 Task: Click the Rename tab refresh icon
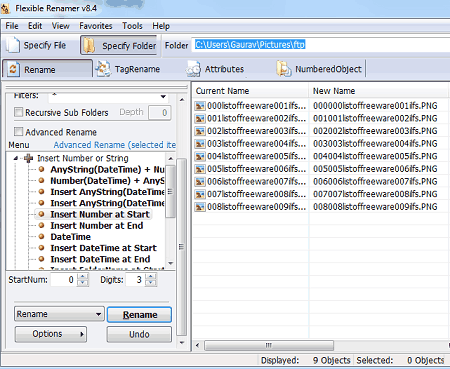[13, 69]
